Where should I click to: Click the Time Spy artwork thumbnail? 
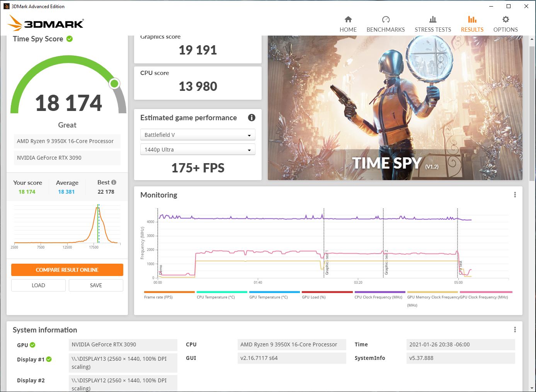click(x=395, y=108)
